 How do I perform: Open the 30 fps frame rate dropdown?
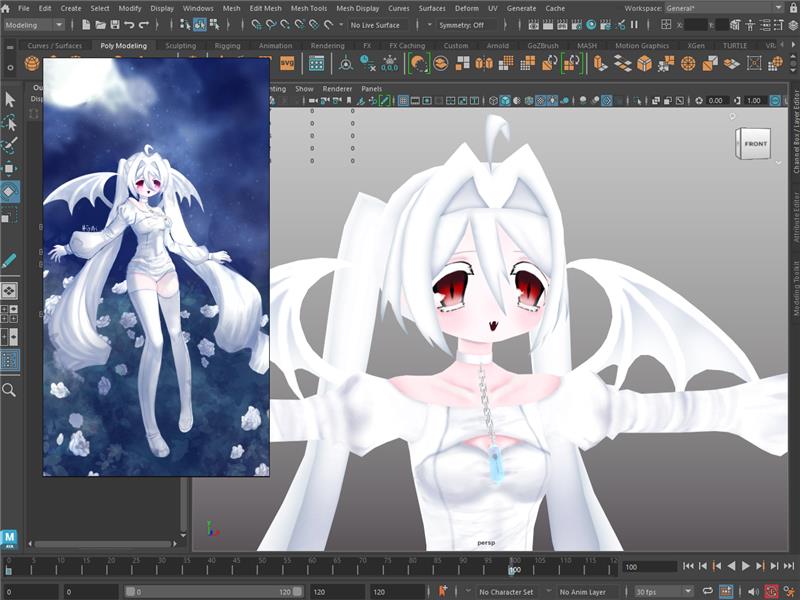[x=663, y=591]
